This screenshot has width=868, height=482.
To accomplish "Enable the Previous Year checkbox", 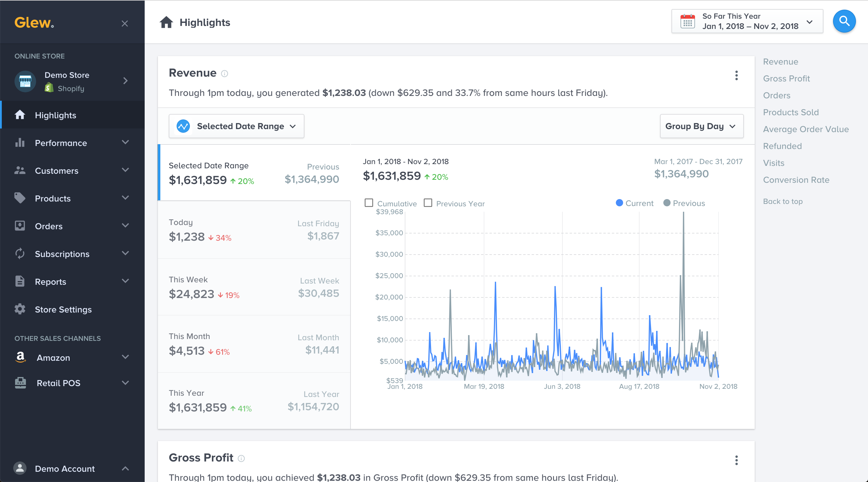I will pyautogui.click(x=428, y=203).
